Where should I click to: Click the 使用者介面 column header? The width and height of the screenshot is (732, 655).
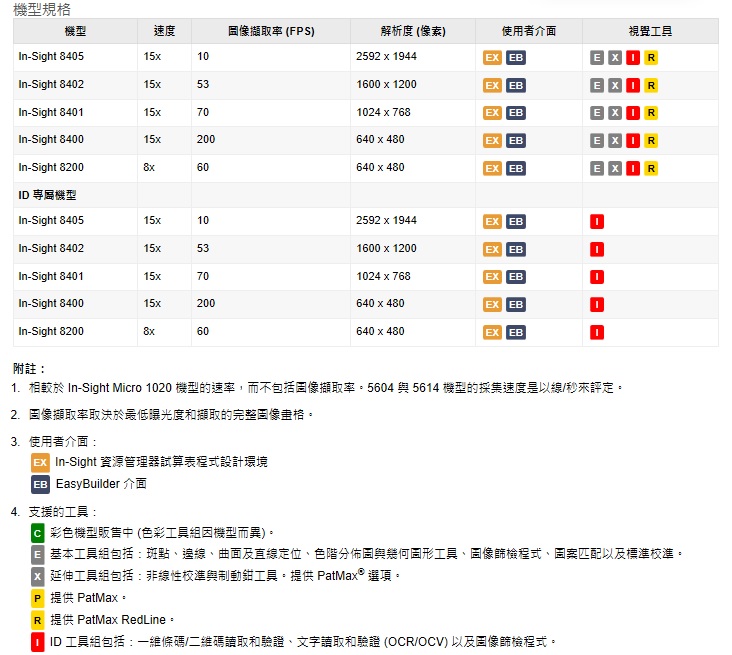[529, 31]
